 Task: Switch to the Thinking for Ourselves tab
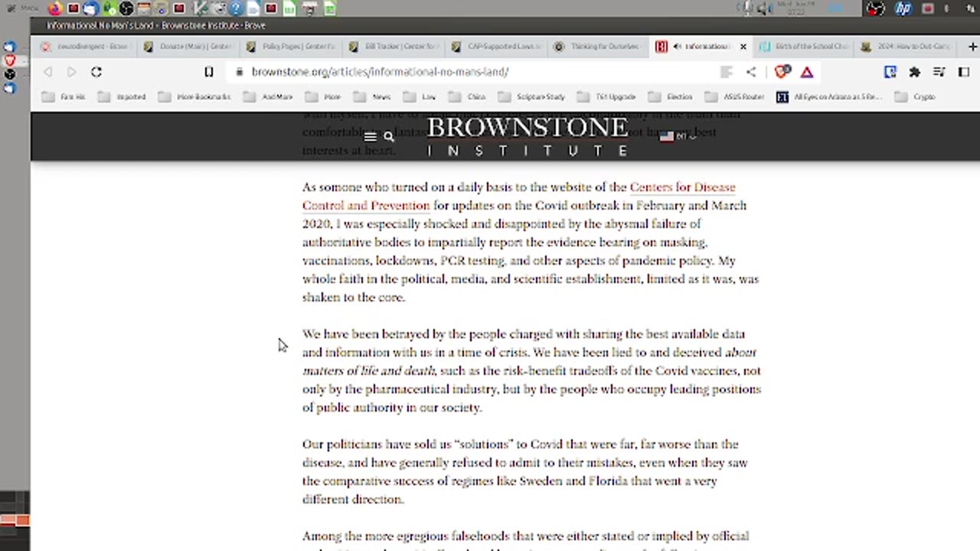click(x=598, y=47)
